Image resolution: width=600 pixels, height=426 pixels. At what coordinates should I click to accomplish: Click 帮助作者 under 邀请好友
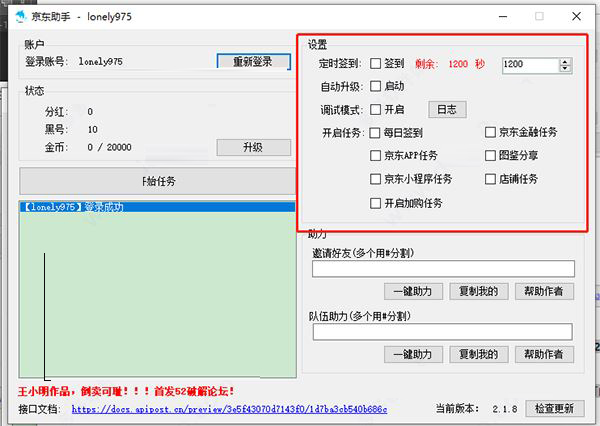tap(544, 292)
